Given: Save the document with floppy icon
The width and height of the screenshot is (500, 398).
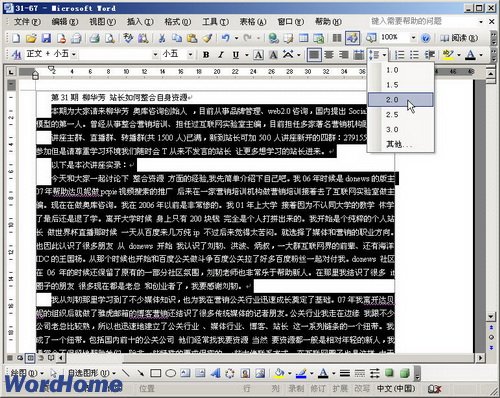Looking at the screenshot, I should [46, 38].
